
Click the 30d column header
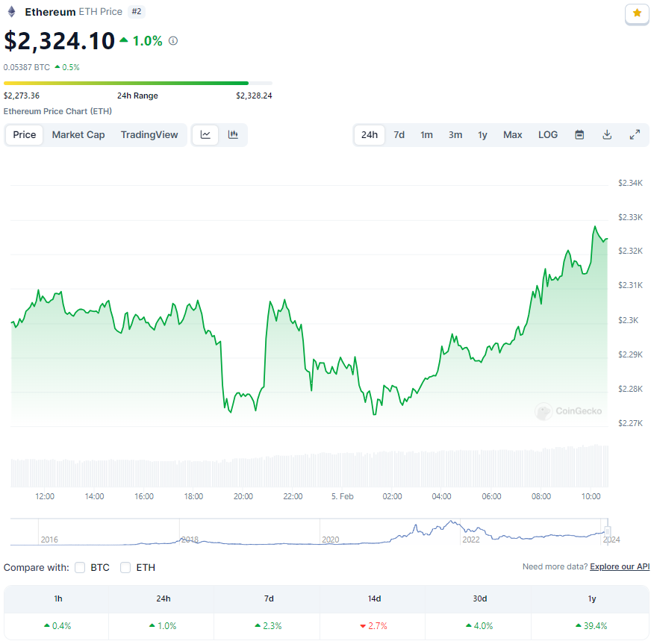[479, 598]
